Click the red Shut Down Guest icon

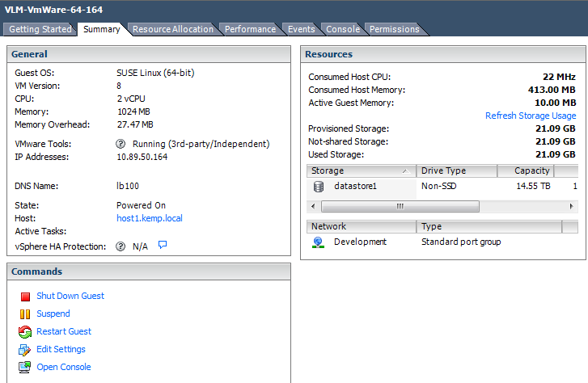click(x=25, y=297)
